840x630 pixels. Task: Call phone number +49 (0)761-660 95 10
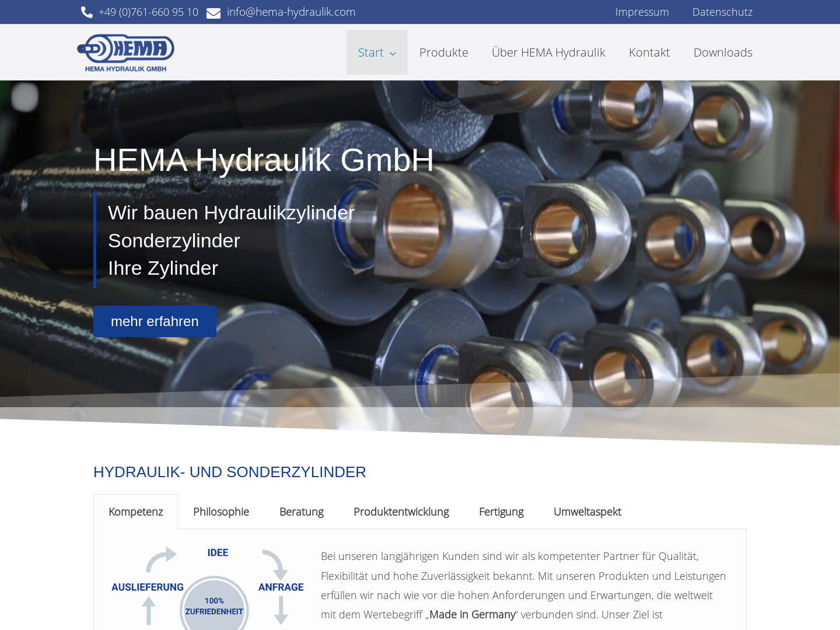click(x=148, y=12)
